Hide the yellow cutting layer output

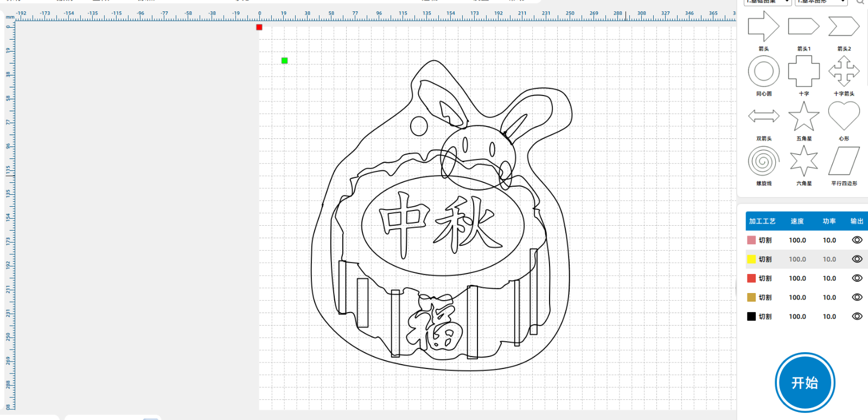tap(857, 259)
